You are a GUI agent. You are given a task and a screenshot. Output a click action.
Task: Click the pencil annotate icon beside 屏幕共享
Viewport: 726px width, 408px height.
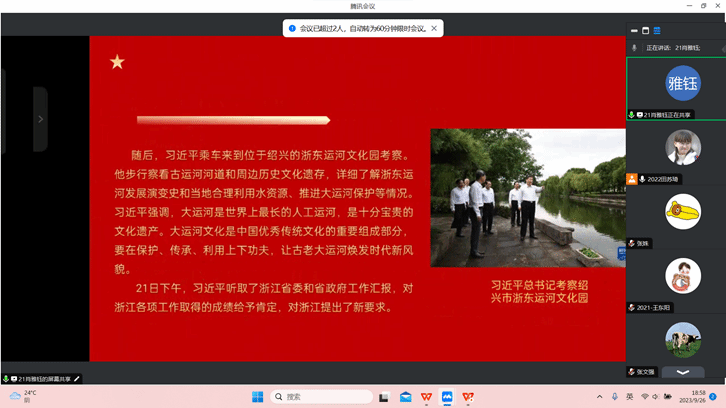click(x=77, y=379)
